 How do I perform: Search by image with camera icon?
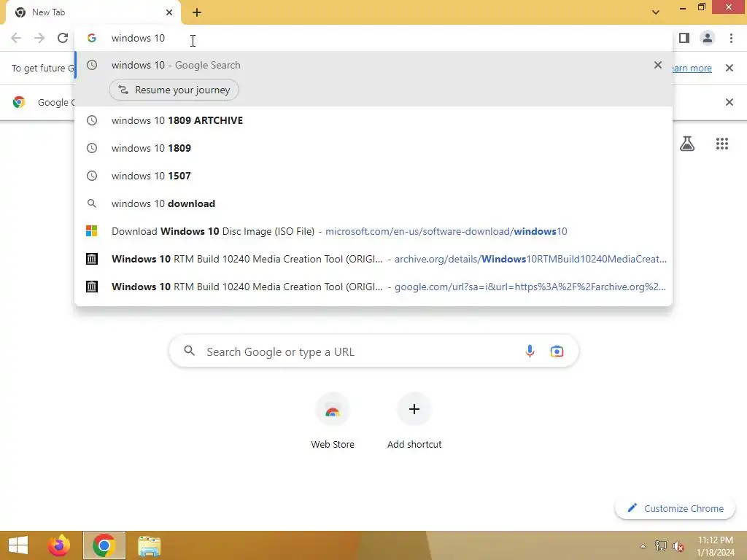tap(557, 351)
